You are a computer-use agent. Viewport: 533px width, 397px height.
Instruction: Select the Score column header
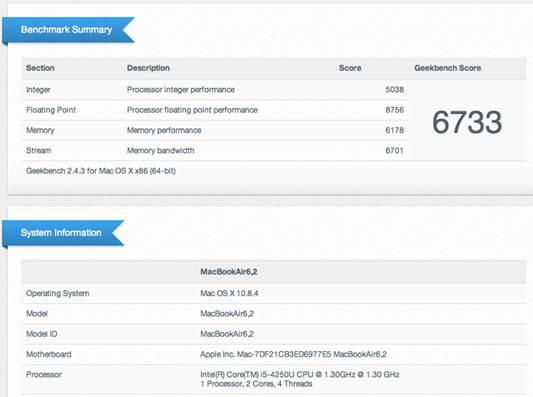pyautogui.click(x=350, y=68)
